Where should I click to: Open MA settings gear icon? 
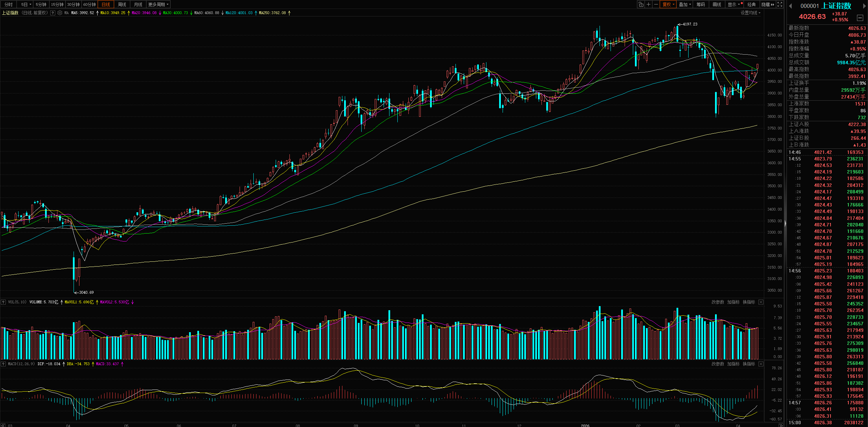[x=60, y=13]
